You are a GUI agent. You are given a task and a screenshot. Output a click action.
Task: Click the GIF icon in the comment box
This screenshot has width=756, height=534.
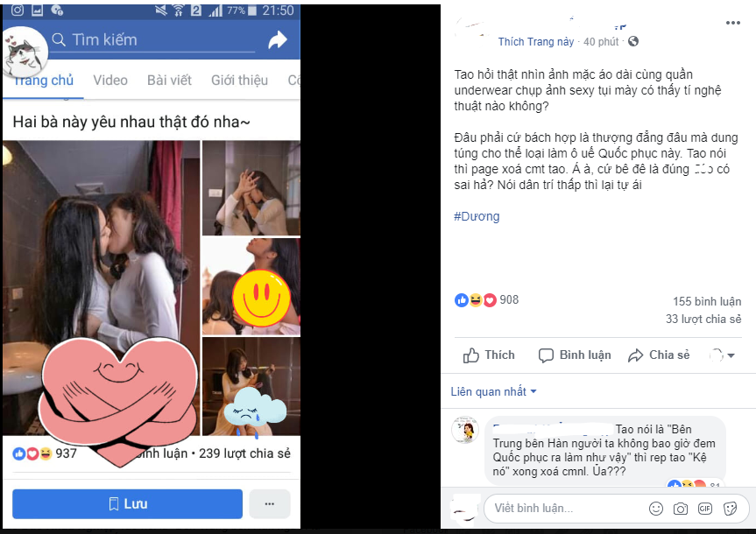click(705, 509)
